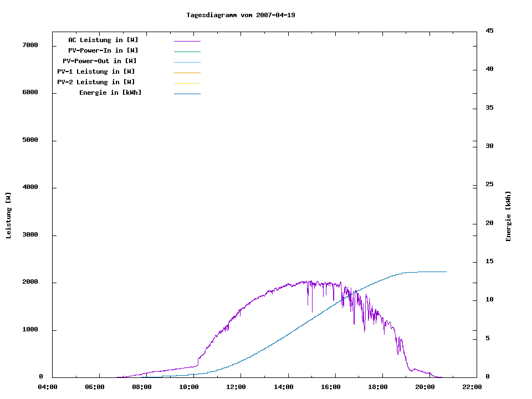The height and width of the screenshot is (399, 532).
Task: Click the 7000 value on the left axis
Action: pyautogui.click(x=29, y=45)
